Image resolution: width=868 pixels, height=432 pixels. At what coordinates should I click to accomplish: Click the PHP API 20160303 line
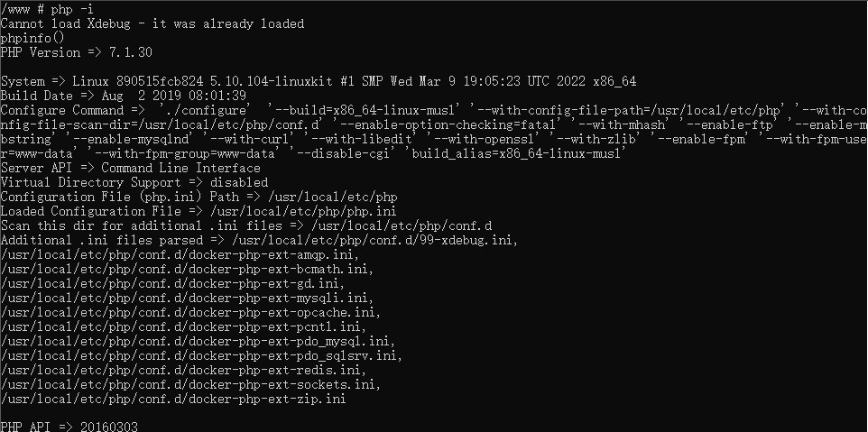(69, 426)
